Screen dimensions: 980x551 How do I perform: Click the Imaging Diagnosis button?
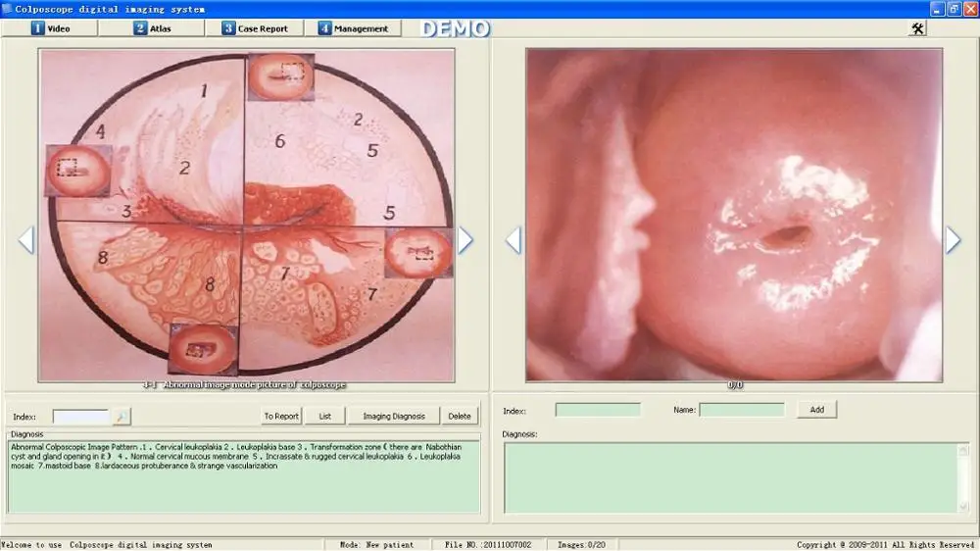[x=394, y=417]
